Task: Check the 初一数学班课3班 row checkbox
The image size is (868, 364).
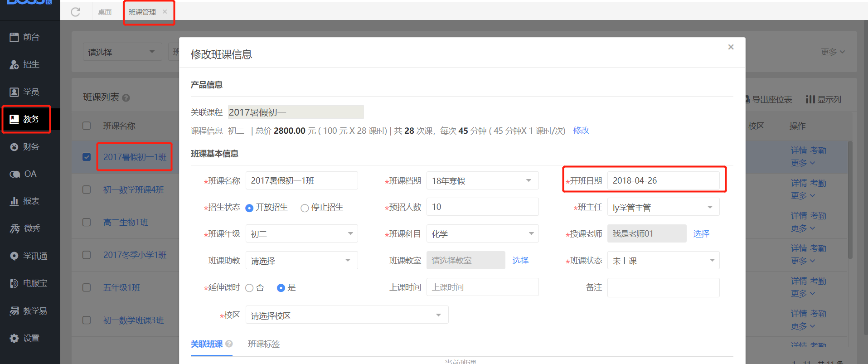Action: [x=87, y=320]
